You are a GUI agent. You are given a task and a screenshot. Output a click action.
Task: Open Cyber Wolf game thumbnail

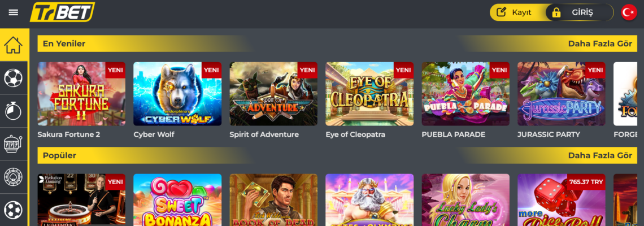click(x=177, y=94)
